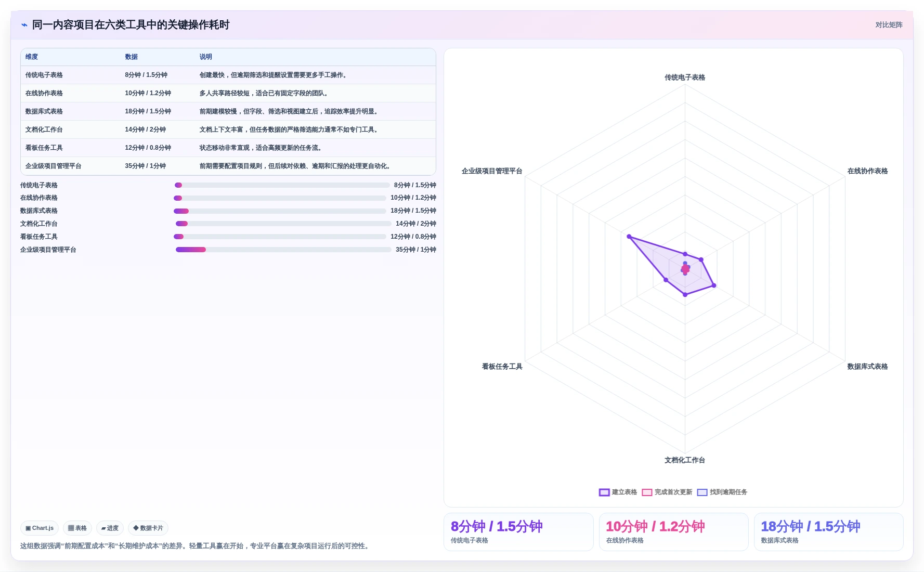Click the lightning icon beside the title
The width and height of the screenshot is (924, 572).
pos(24,25)
